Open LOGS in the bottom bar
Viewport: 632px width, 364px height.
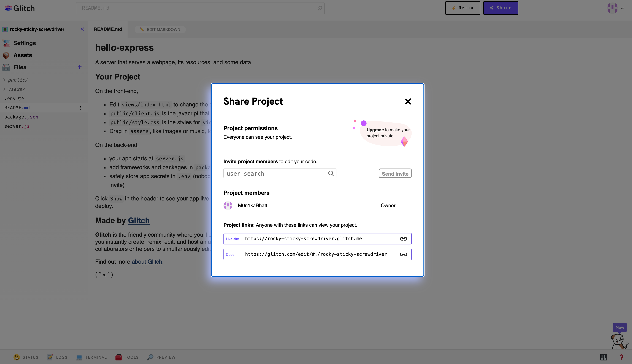coord(57,357)
